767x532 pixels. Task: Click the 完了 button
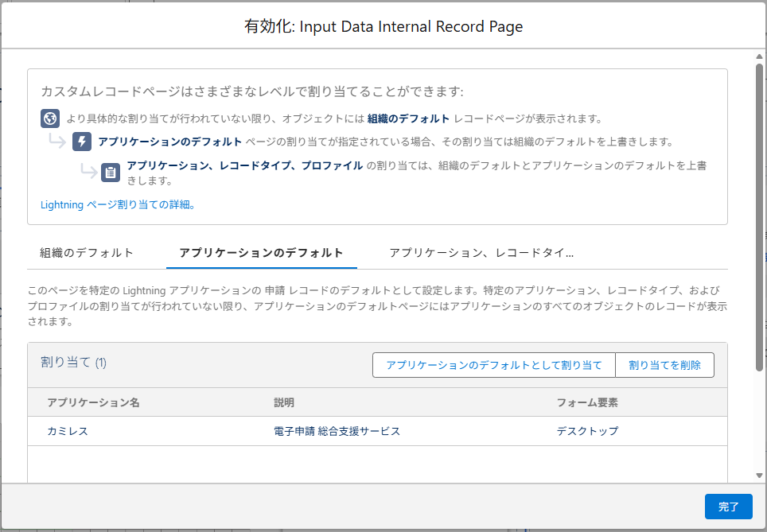(729, 507)
